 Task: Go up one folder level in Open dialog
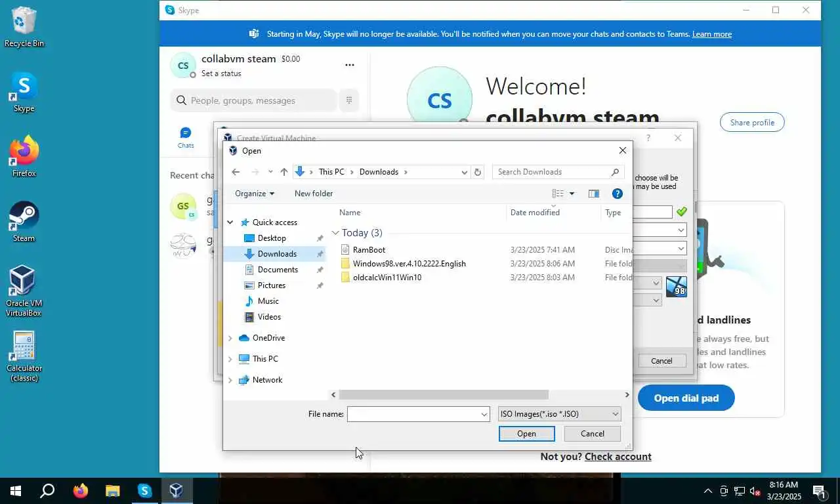283,172
